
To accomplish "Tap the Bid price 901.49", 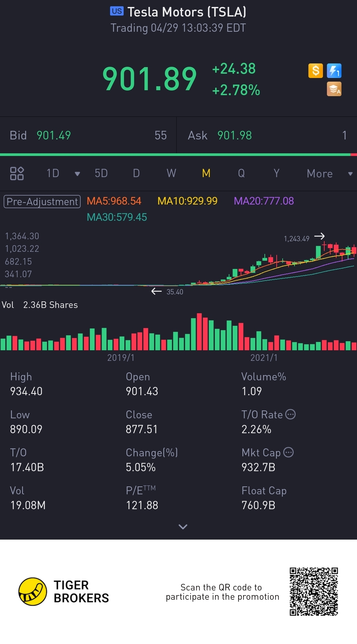I will click(54, 135).
